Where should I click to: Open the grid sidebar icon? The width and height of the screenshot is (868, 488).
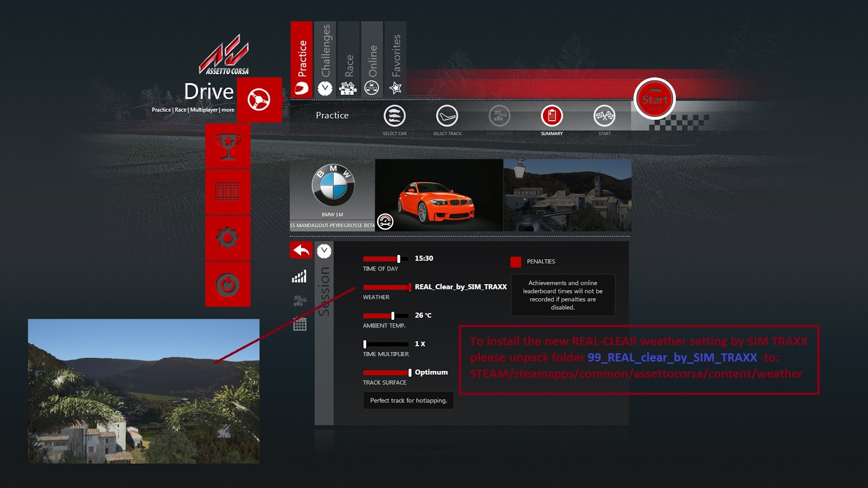pyautogui.click(x=300, y=324)
